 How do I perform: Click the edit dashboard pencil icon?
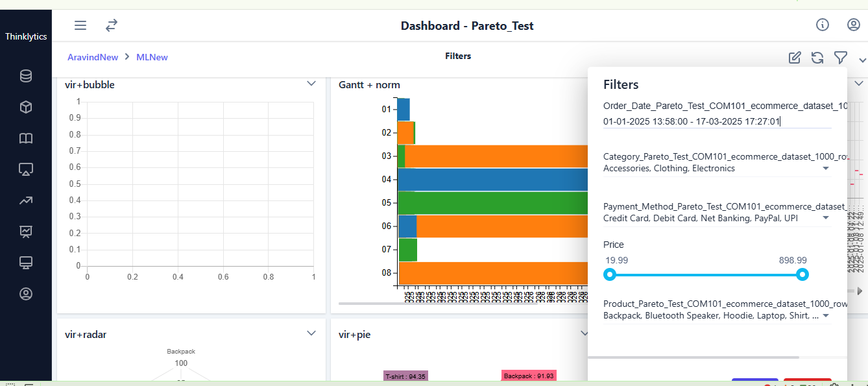point(795,58)
